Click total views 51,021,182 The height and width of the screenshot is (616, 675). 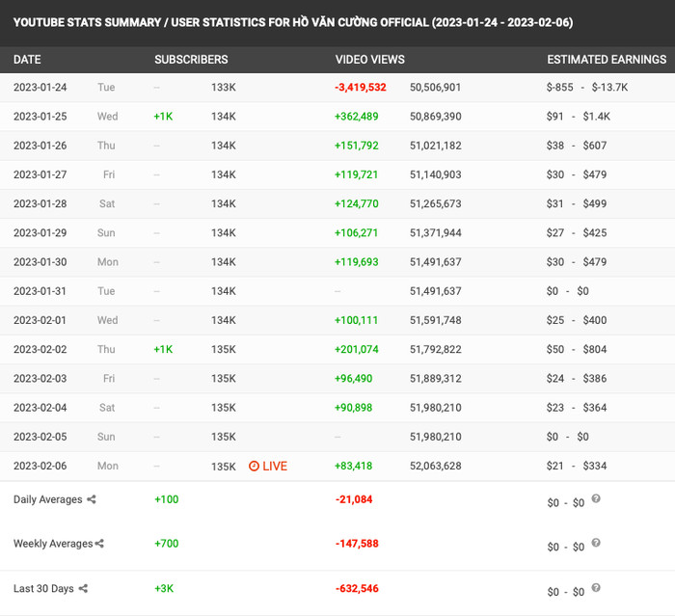click(435, 146)
